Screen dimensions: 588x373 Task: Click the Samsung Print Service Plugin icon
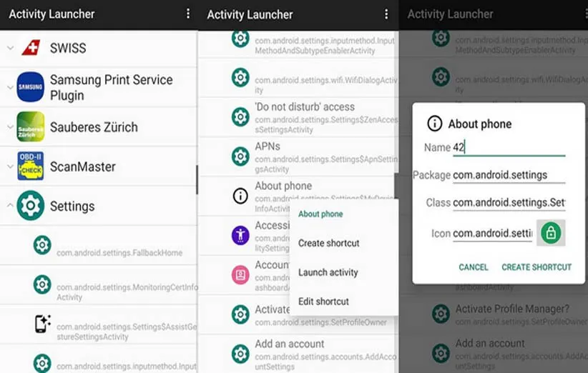point(31,87)
